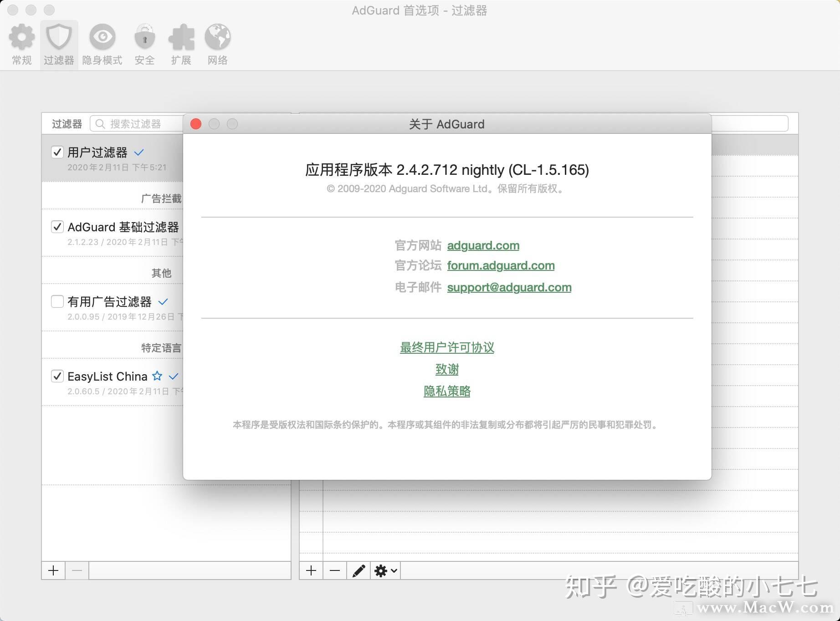Expand details arrow next to 用户过滤器
This screenshot has width=840, height=621.
tap(138, 153)
